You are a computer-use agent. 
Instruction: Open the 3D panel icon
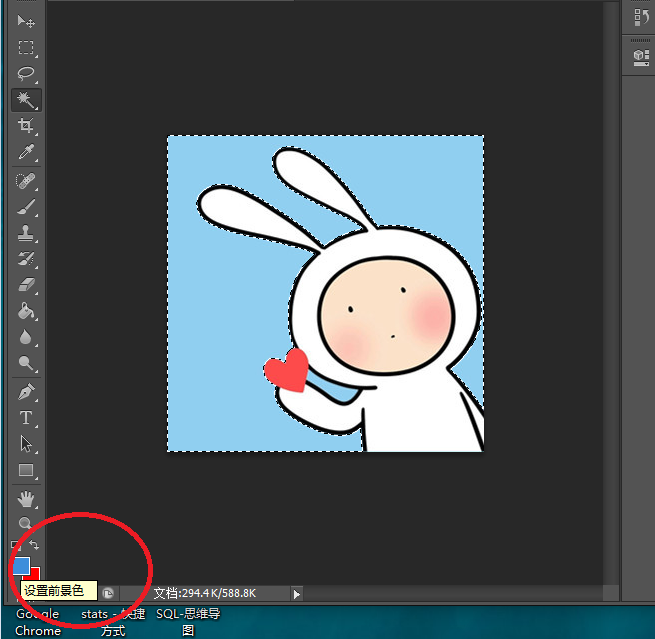(x=641, y=57)
